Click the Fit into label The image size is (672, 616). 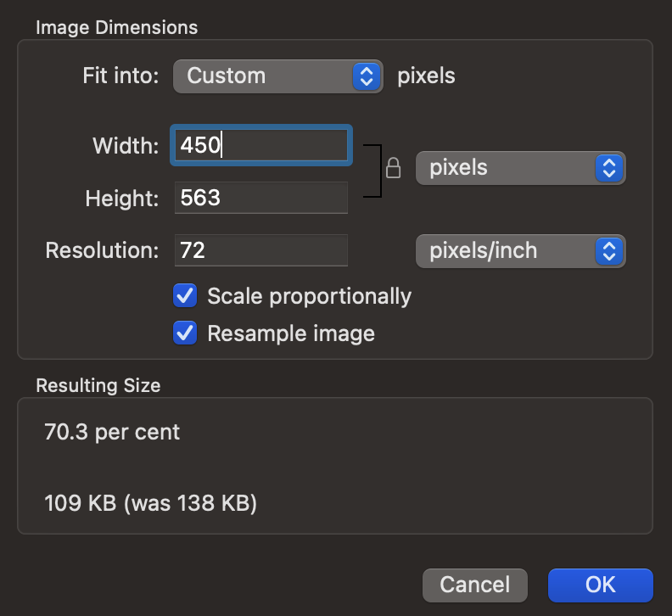(x=120, y=76)
